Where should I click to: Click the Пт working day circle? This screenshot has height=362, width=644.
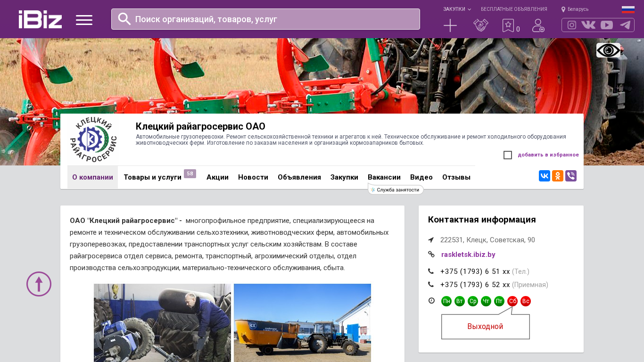coord(499,301)
